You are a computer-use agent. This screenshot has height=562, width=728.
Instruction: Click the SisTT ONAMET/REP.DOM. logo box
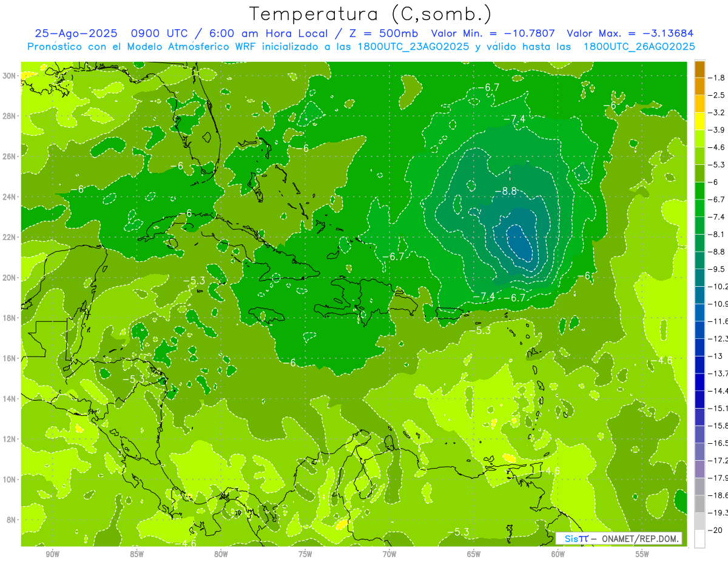[619, 538]
